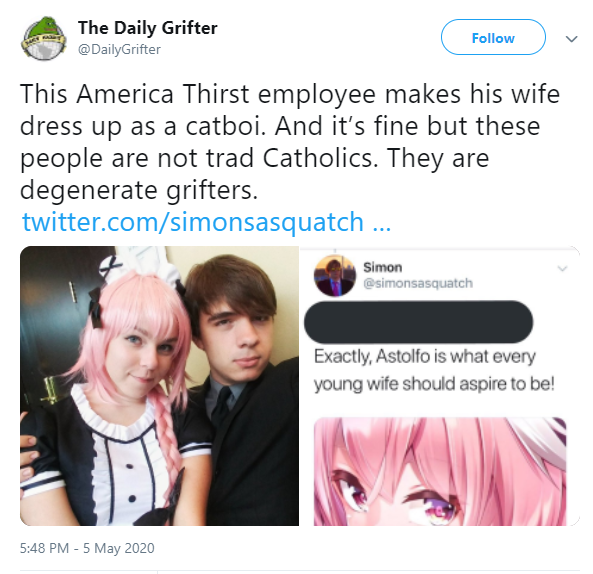
Task: Click Simon's round avatar in embedded screenshot
Action: tap(335, 275)
